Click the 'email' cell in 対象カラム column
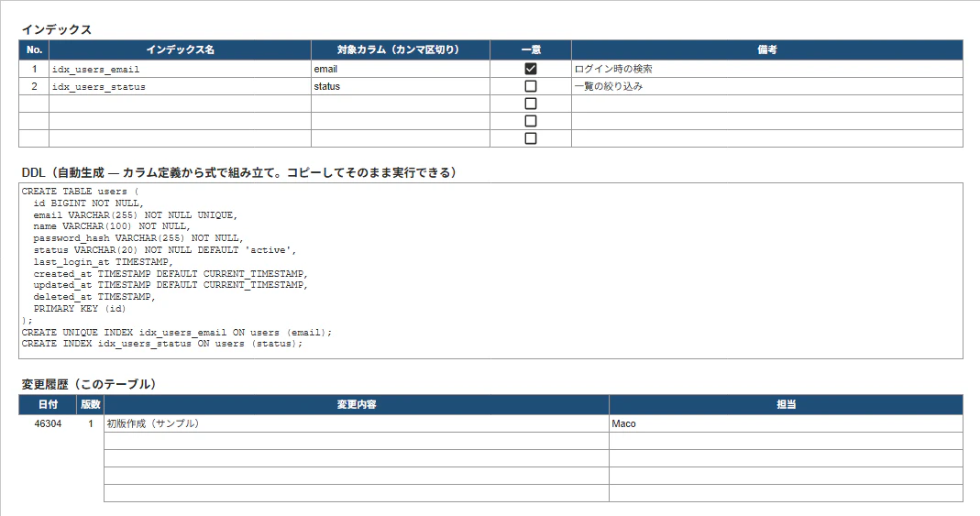The height and width of the screenshot is (516, 980). 401,69
